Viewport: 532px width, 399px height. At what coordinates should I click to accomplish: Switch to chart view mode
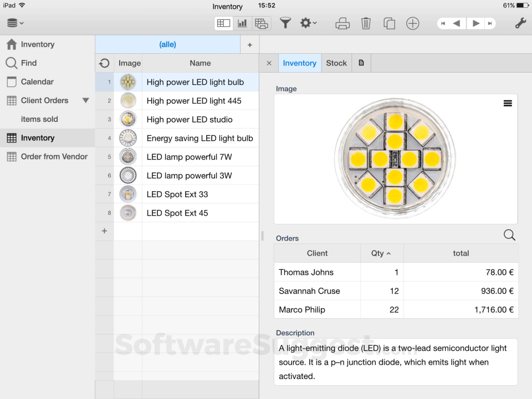[x=242, y=23]
